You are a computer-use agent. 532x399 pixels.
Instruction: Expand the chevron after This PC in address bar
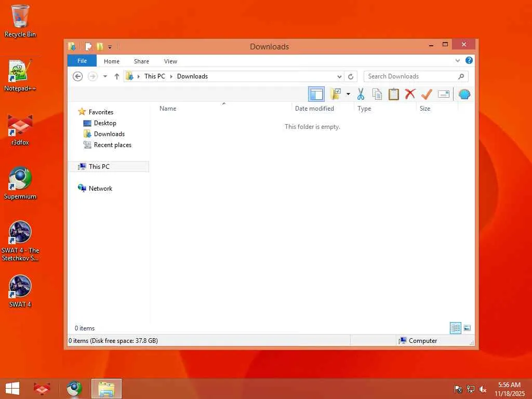pyautogui.click(x=171, y=76)
